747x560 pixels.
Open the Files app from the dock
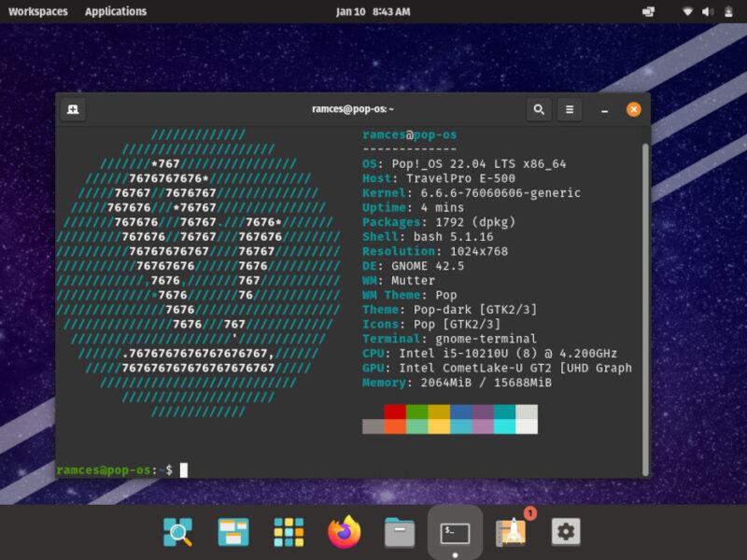400,531
